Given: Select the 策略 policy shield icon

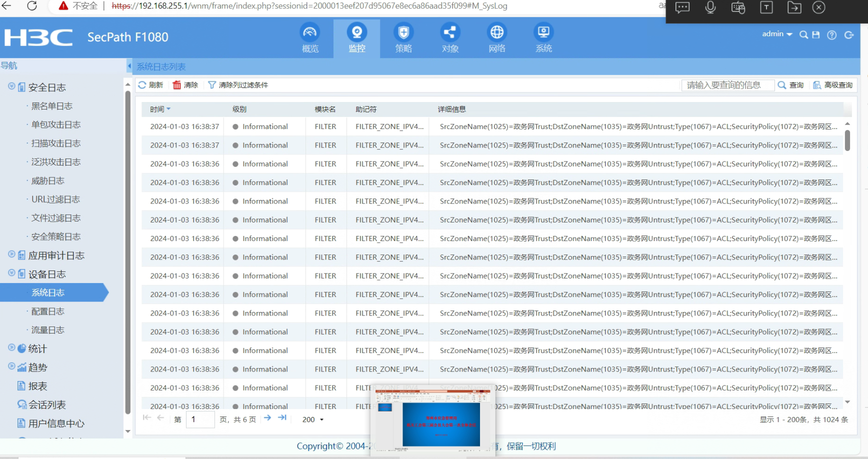Looking at the screenshot, I should click(x=403, y=33).
